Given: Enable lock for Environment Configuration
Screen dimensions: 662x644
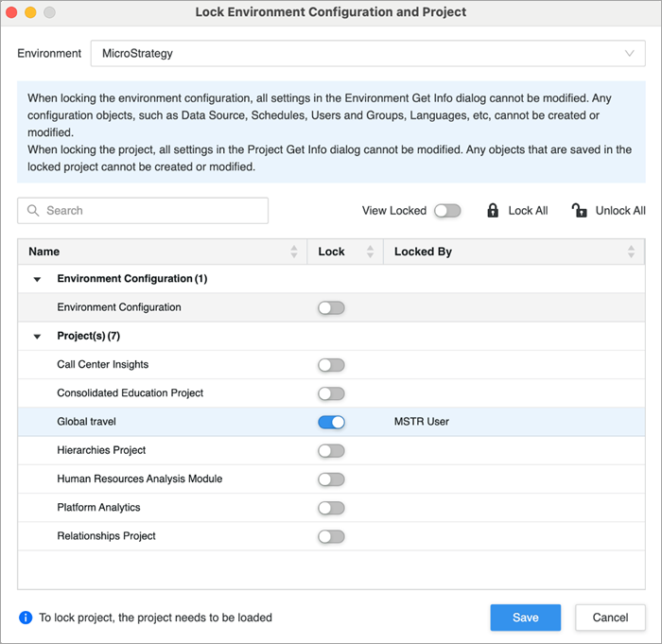Looking at the screenshot, I should pyautogui.click(x=331, y=307).
